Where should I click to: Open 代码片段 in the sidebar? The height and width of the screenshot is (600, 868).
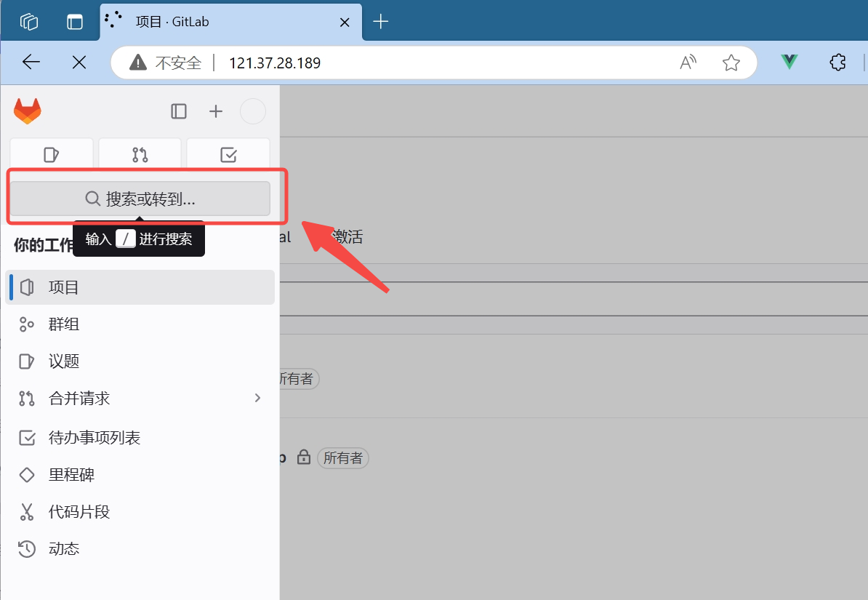coord(140,512)
